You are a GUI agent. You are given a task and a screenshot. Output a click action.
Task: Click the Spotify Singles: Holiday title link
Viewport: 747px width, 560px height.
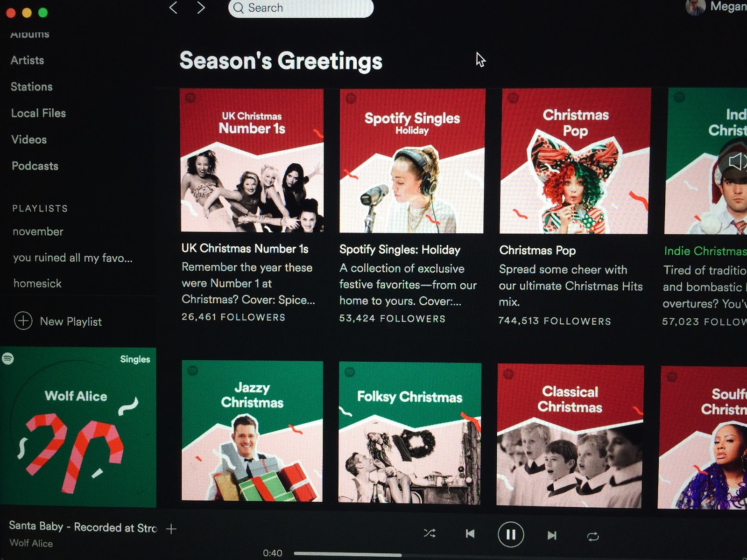[x=400, y=250]
